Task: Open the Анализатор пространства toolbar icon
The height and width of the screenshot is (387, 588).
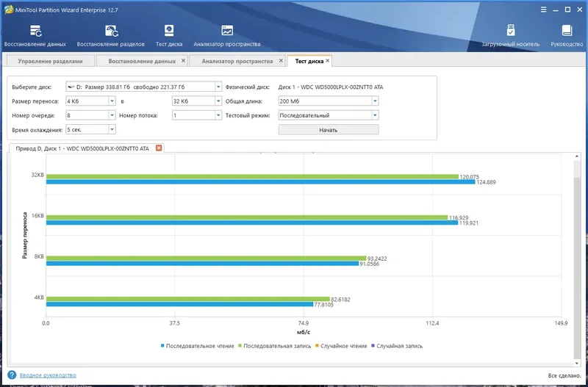Action: 227,36
